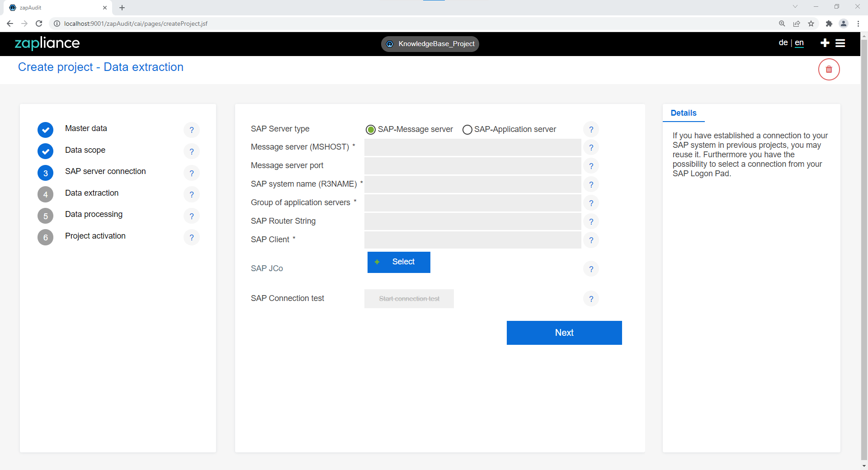Focus the SAP system name (R3NAME) field
The width and height of the screenshot is (868, 470).
coord(472,184)
